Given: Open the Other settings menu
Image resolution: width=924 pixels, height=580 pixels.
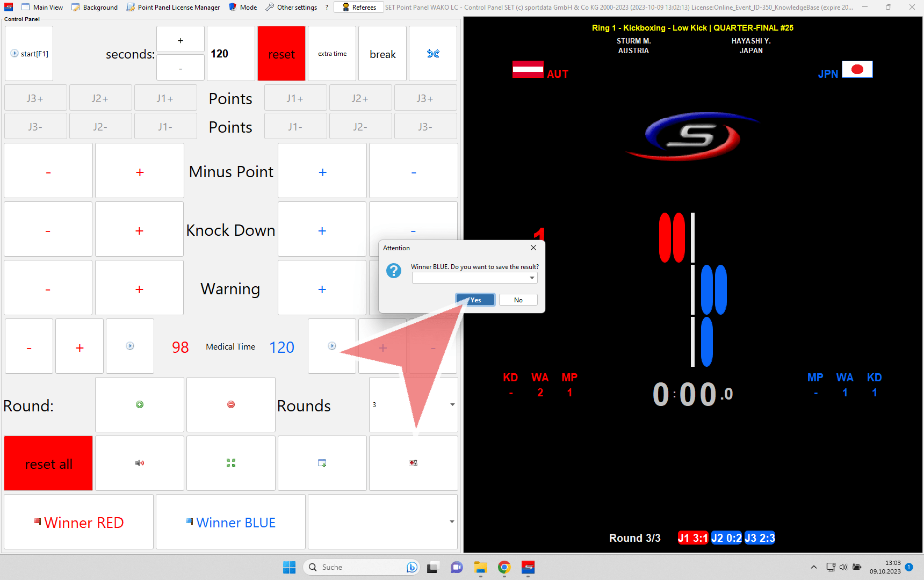Looking at the screenshot, I should pos(291,8).
